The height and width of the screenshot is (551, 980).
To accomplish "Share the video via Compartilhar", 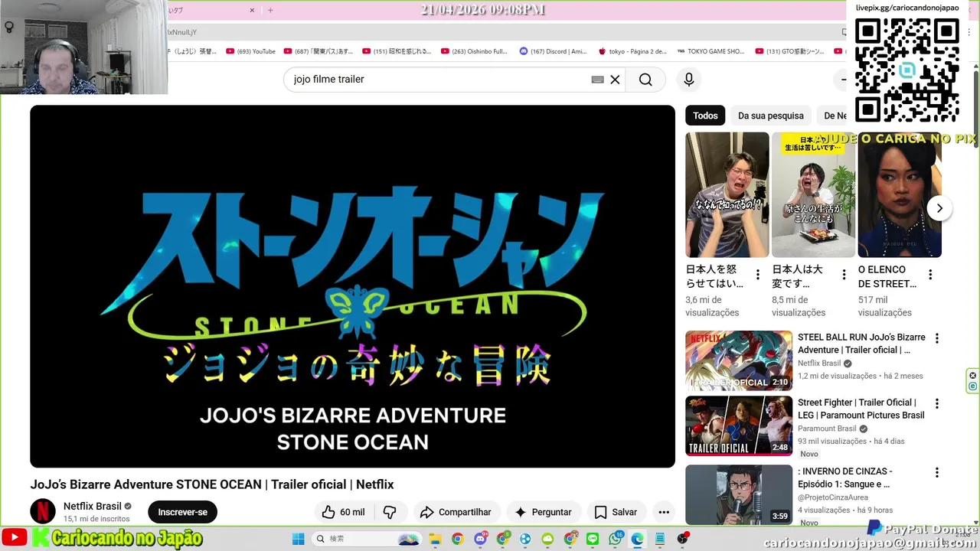I will [x=456, y=512].
